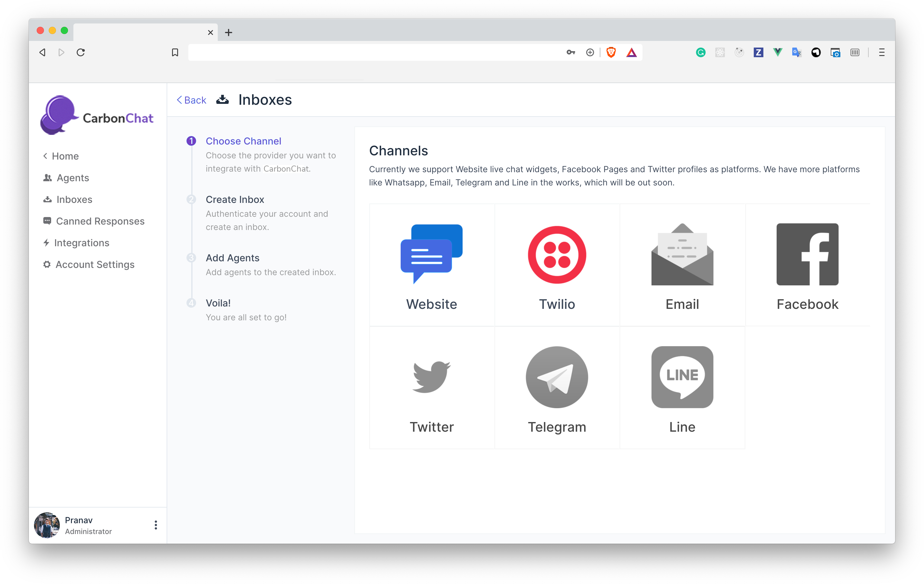This screenshot has width=924, height=584.
Task: Open a new browser tab
Action: tap(228, 33)
